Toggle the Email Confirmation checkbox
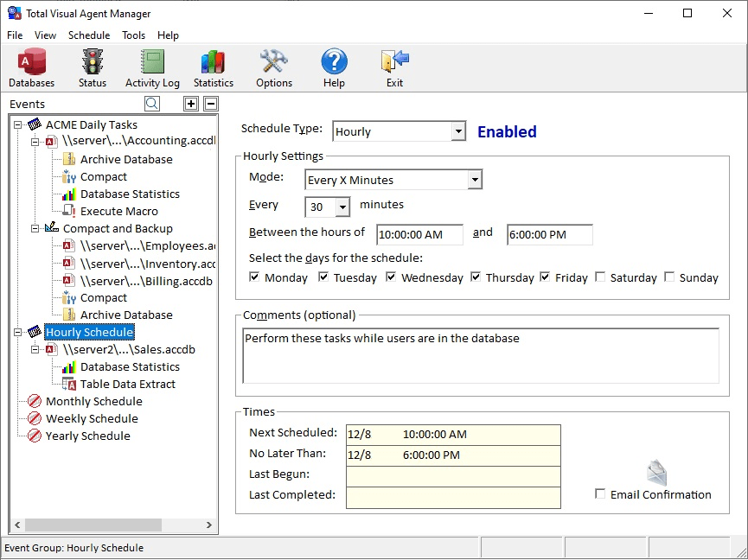This screenshot has width=748, height=560. [x=600, y=493]
